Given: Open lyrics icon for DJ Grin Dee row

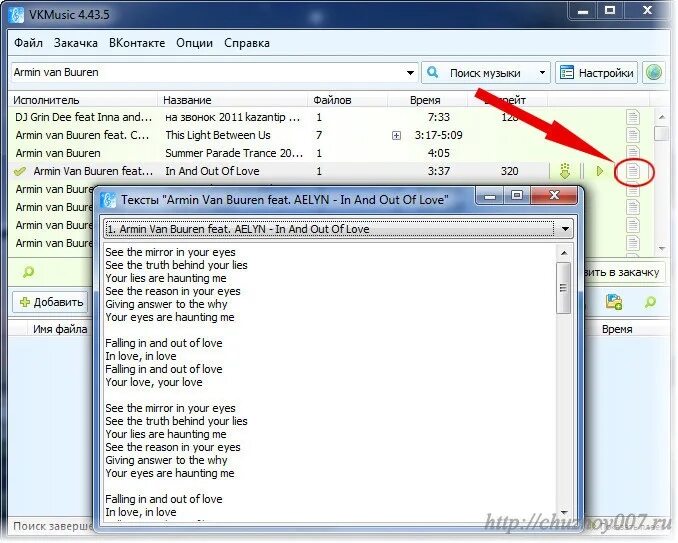Looking at the screenshot, I should 633,117.
